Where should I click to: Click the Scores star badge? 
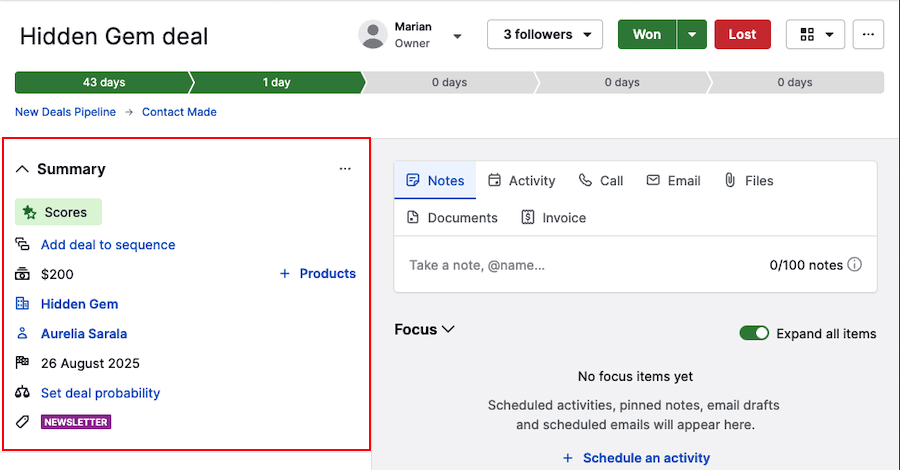pyautogui.click(x=58, y=212)
